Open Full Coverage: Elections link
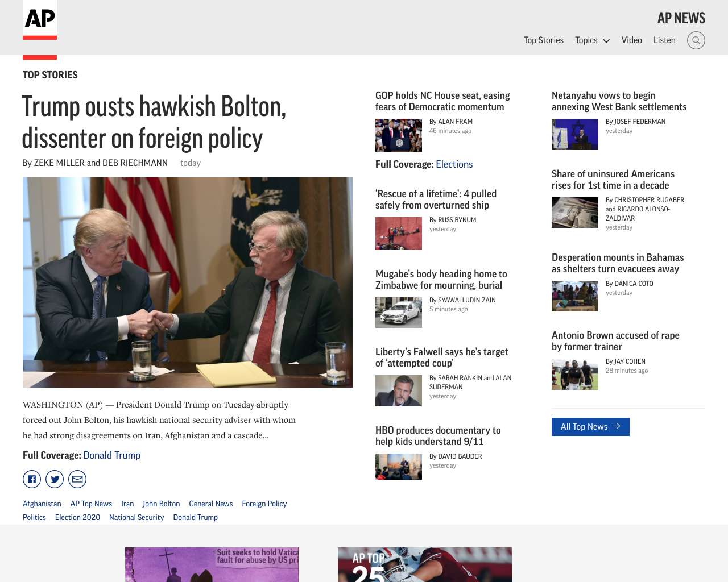The width and height of the screenshot is (728, 582). tap(454, 164)
